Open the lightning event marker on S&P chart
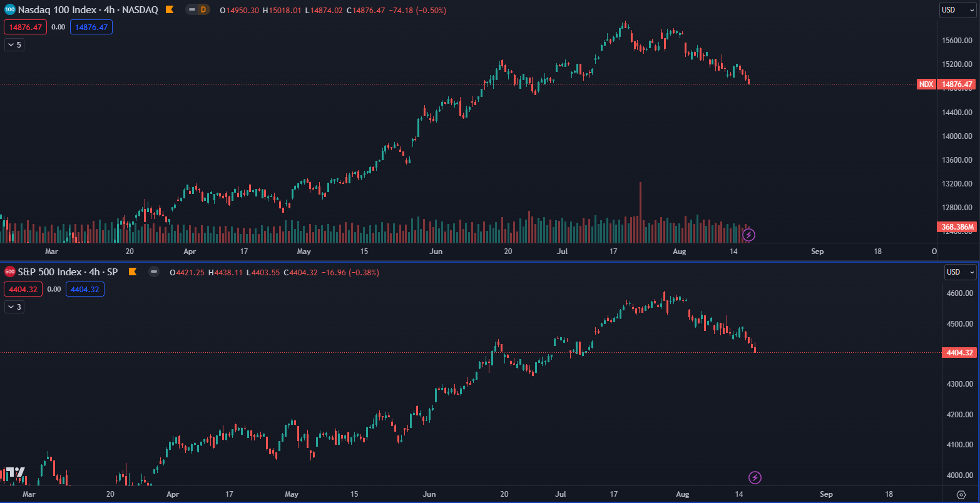This screenshot has height=503, width=980. [755, 478]
